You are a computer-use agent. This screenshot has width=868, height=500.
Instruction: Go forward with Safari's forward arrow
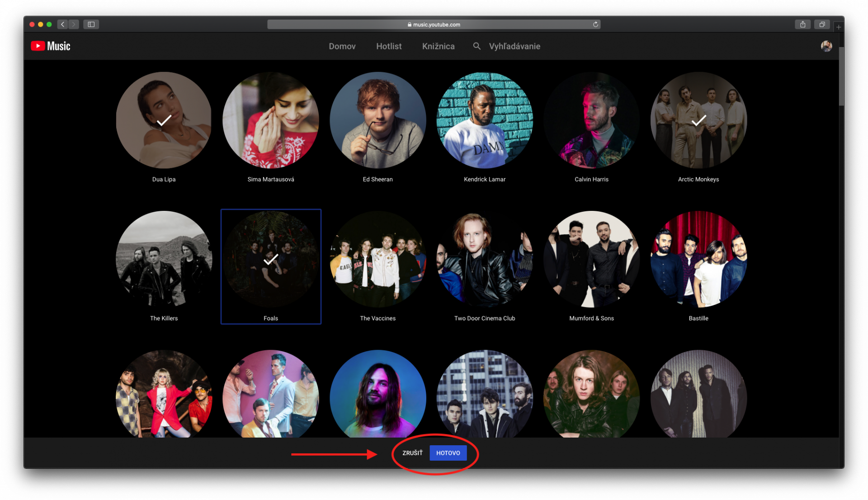(74, 24)
